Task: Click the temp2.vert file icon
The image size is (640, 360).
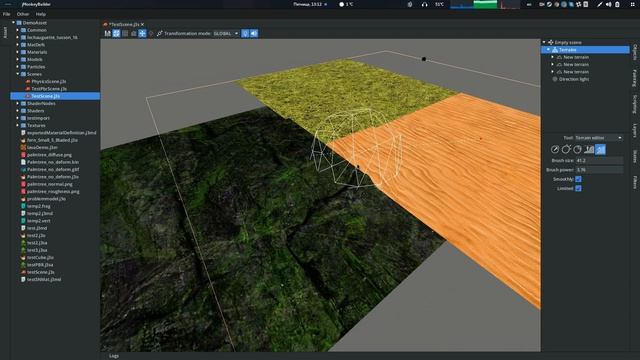Action: click(x=23, y=221)
